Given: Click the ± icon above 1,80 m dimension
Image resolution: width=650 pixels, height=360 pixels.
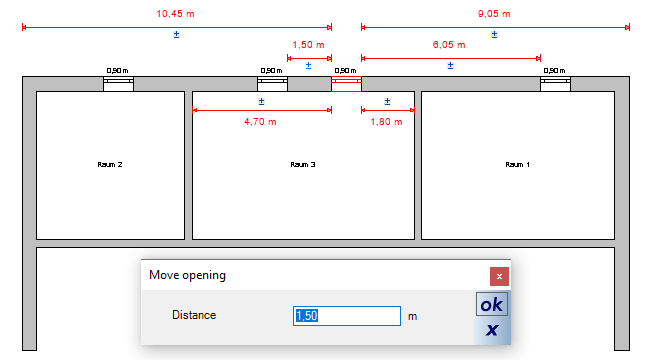Looking at the screenshot, I should click(x=387, y=101).
